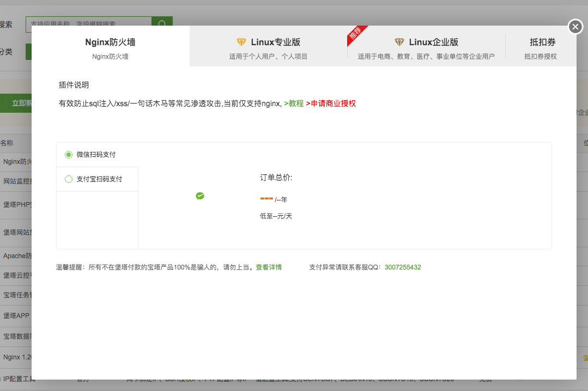
Task: Click the orange --- /--年 price placeholder
Action: pyautogui.click(x=274, y=199)
